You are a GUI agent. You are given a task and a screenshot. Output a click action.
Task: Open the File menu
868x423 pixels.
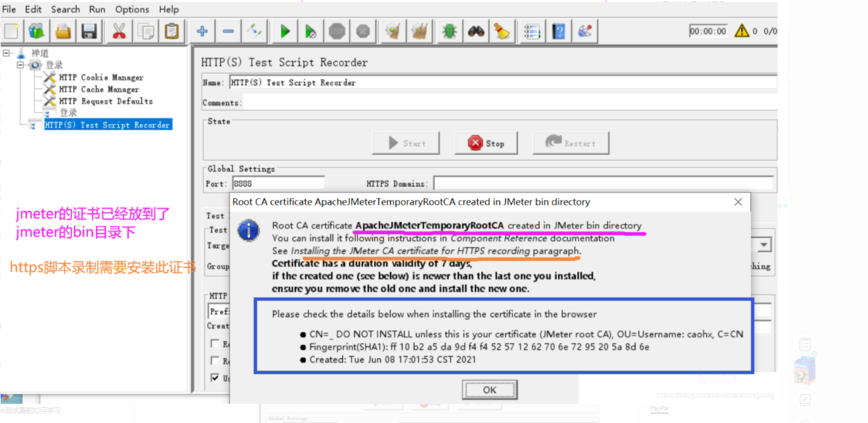[9, 9]
